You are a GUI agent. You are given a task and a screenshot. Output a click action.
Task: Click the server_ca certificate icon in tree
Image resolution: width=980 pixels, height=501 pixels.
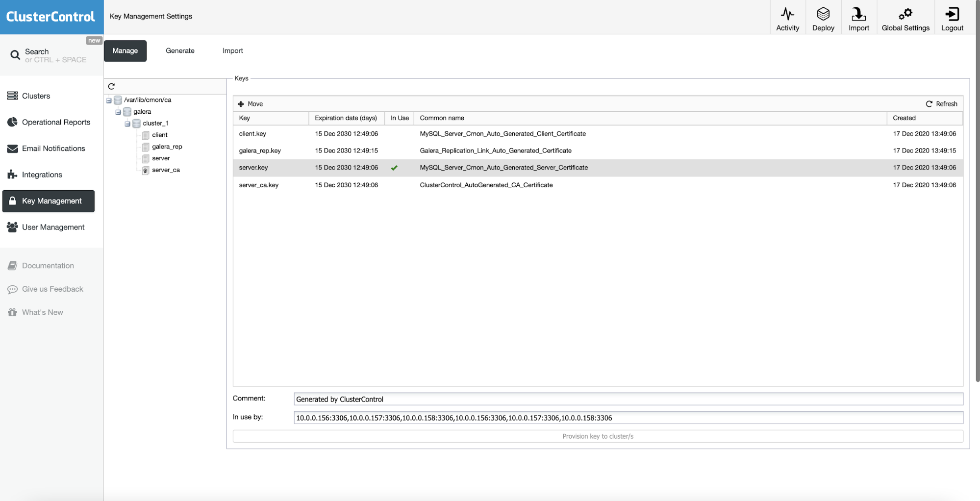pyautogui.click(x=146, y=170)
